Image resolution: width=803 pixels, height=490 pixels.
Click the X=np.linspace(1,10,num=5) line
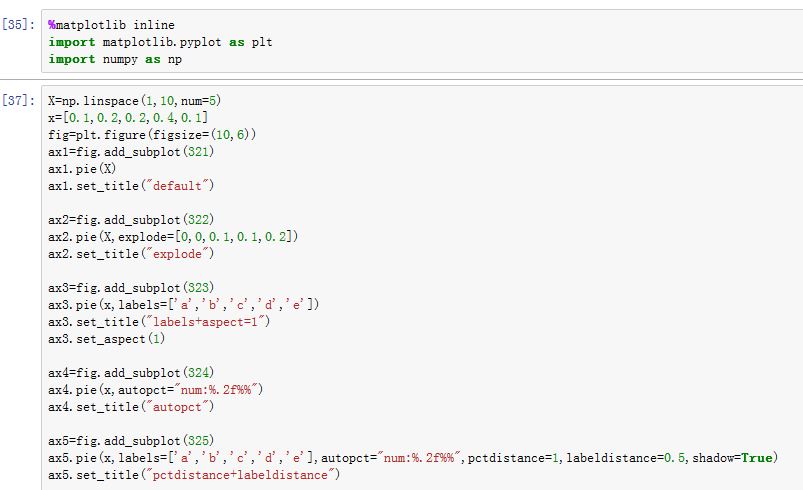point(135,101)
